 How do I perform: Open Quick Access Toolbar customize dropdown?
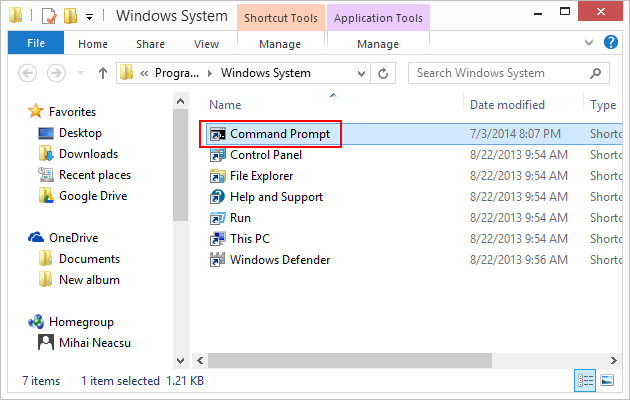[90, 16]
